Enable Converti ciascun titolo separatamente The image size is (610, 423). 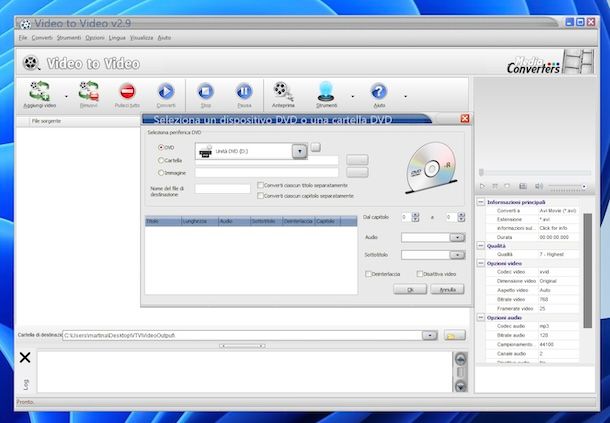coord(261,185)
